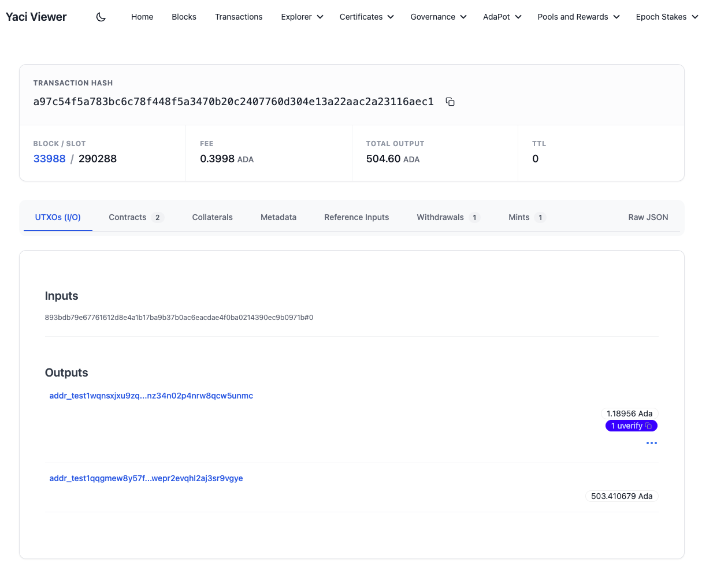Image resolution: width=728 pixels, height=566 pixels.
Task: Toggle dark mode moon icon
Action: [x=101, y=17]
